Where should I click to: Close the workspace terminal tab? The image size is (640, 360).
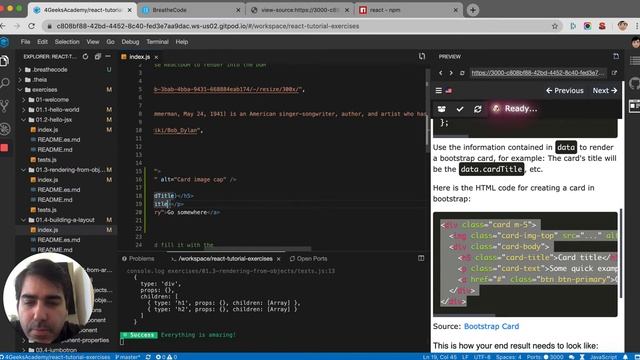278,259
